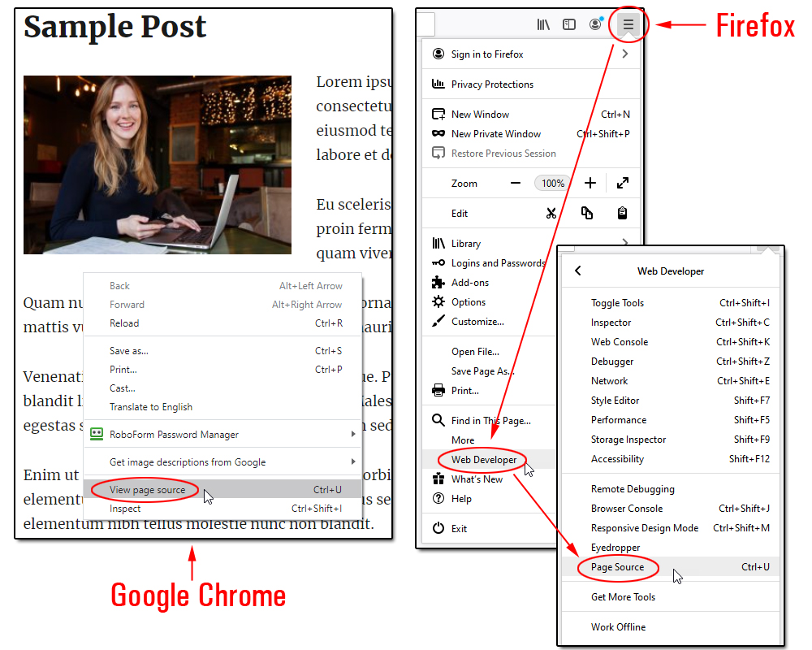
Task: Click the Copy icon in Edit row
Action: 587,213
